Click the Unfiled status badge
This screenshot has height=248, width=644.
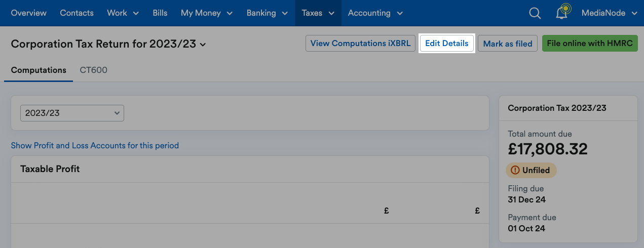[531, 170]
